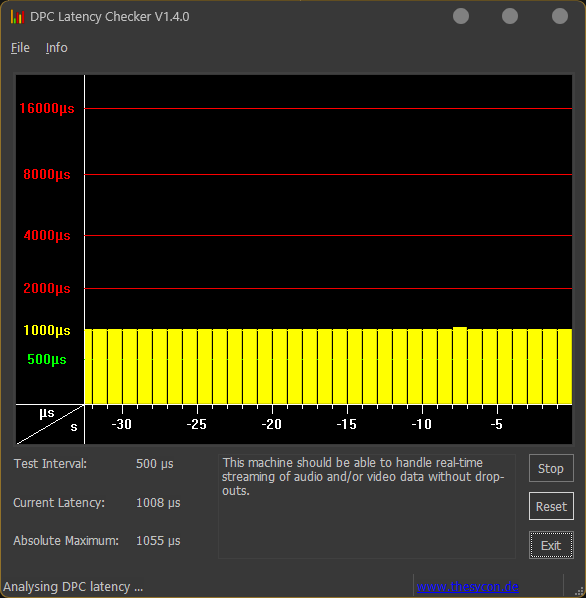Screen dimensions: 586x598
Task: Click the machine assessment message text box
Action: pos(367,506)
